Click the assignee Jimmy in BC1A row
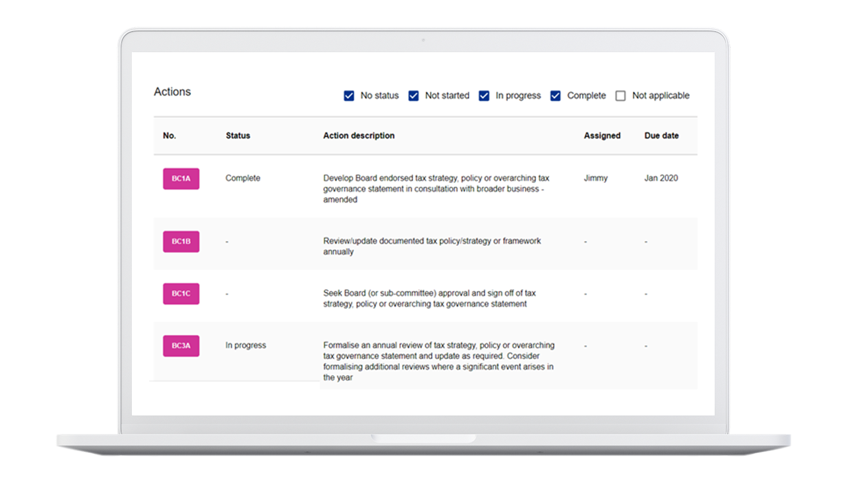 coord(596,179)
